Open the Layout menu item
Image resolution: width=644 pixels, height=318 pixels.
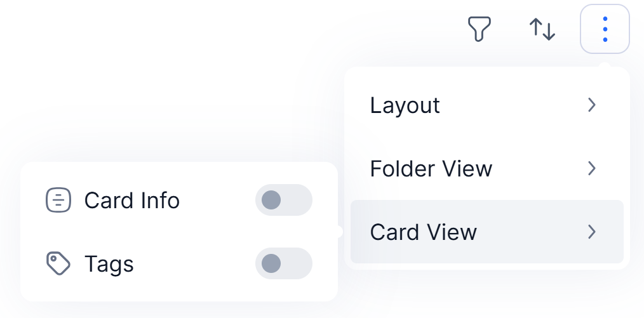pos(487,105)
